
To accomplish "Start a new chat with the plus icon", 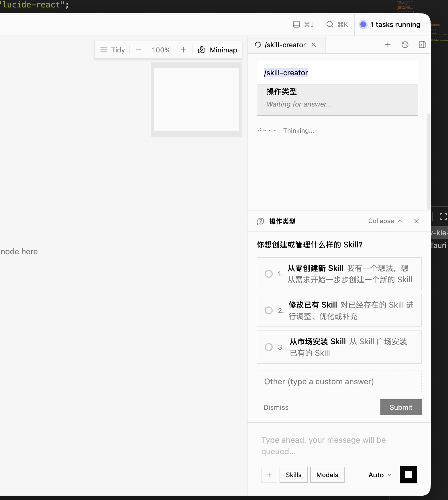I will coord(388,45).
